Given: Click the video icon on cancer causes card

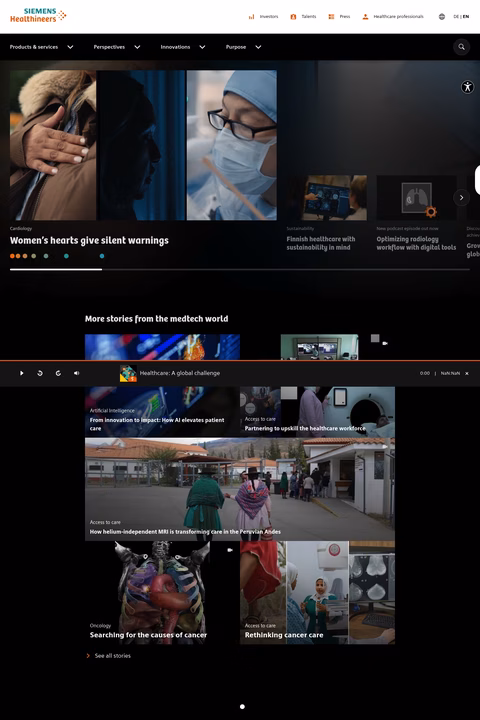Looking at the screenshot, I should pos(230,550).
